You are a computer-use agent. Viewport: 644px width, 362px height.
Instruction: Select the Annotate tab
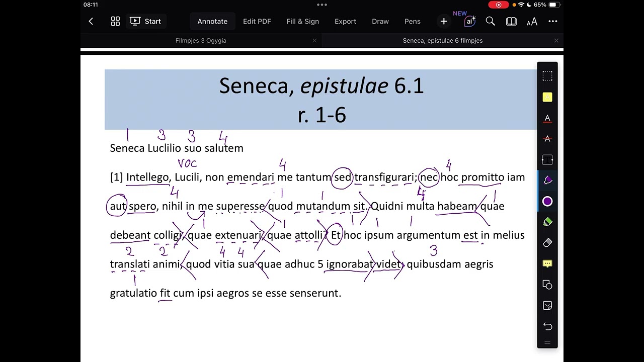coord(212,21)
